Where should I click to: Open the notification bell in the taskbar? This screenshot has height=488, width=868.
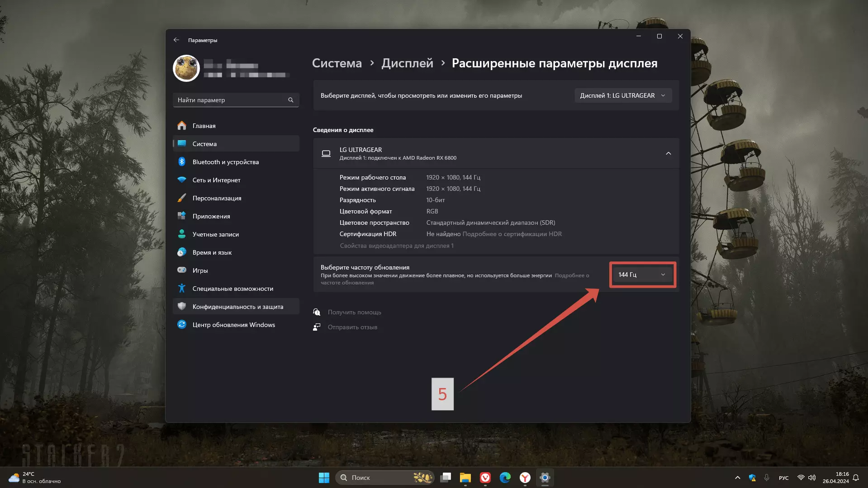tap(856, 478)
